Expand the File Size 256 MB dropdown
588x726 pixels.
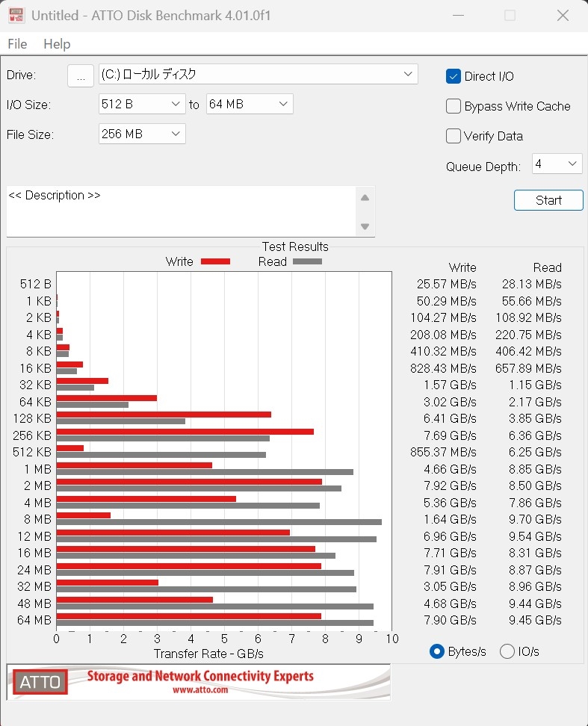142,134
